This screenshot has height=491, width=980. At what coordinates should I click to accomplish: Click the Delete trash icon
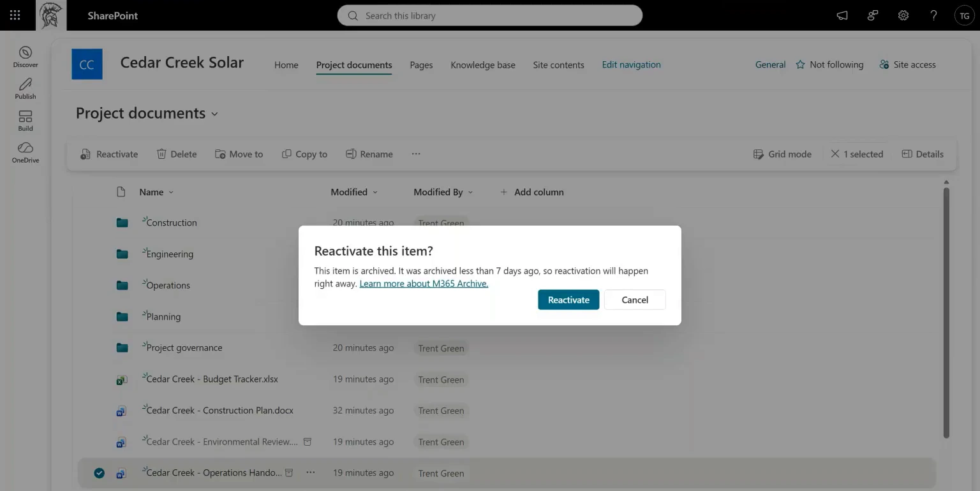[x=161, y=154]
